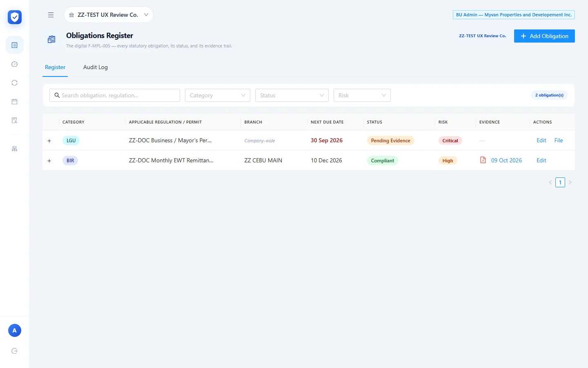
Task: Open the Risk filter dropdown
Action: pyautogui.click(x=362, y=95)
